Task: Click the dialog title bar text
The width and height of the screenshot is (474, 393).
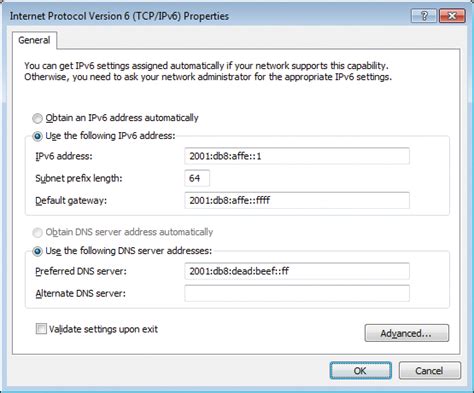Action: (119, 16)
